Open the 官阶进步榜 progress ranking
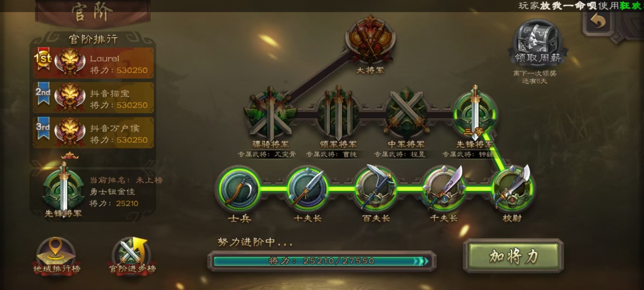Viewport: 644px width, 290px height. (132, 256)
